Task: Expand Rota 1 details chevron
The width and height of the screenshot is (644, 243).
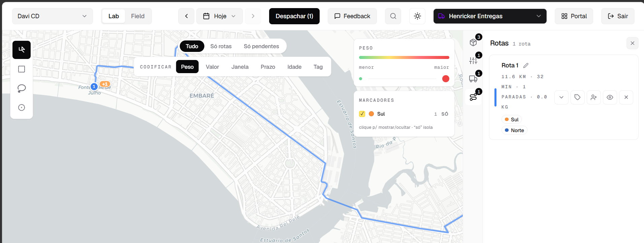Action: [x=561, y=97]
